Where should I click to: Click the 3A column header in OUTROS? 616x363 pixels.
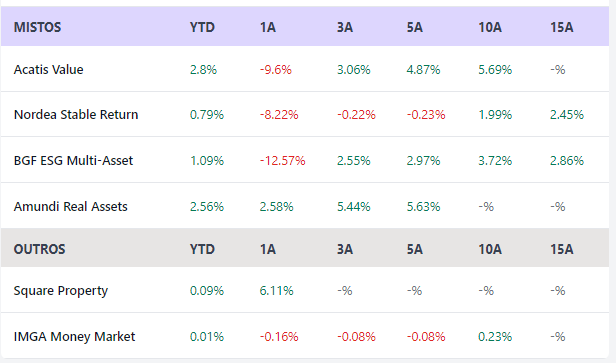pos(345,249)
